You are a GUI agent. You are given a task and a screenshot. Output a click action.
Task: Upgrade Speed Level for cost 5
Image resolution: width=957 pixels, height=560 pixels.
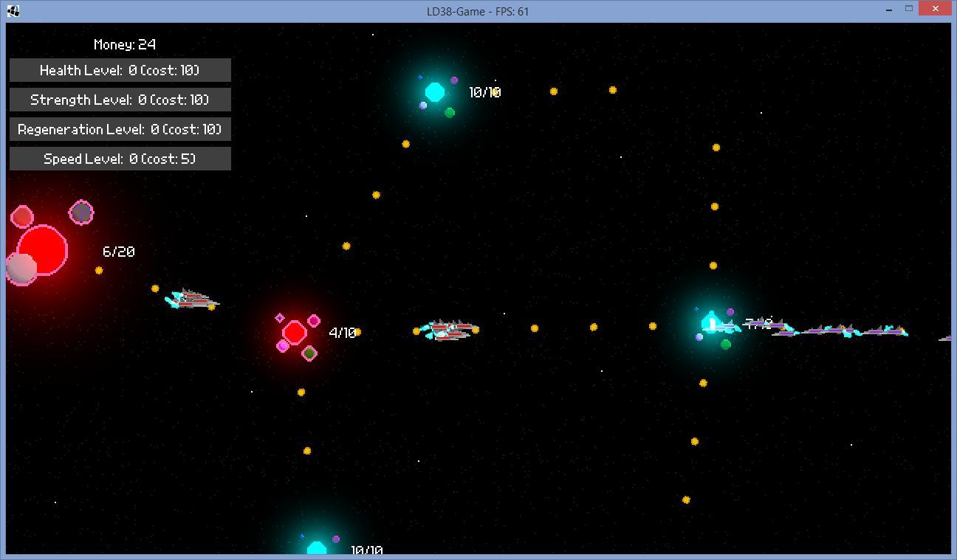(x=120, y=159)
